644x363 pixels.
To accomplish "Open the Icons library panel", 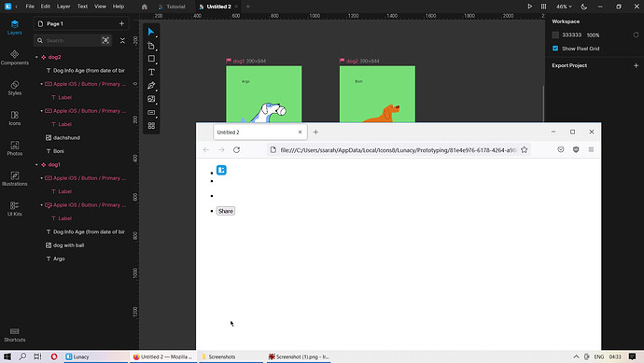I will point(14,119).
